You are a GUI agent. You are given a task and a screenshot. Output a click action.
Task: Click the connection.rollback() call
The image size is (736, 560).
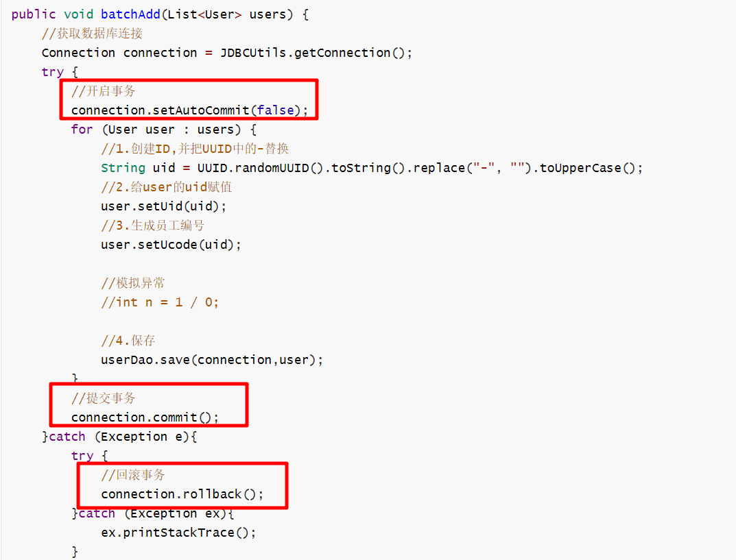pos(182,494)
